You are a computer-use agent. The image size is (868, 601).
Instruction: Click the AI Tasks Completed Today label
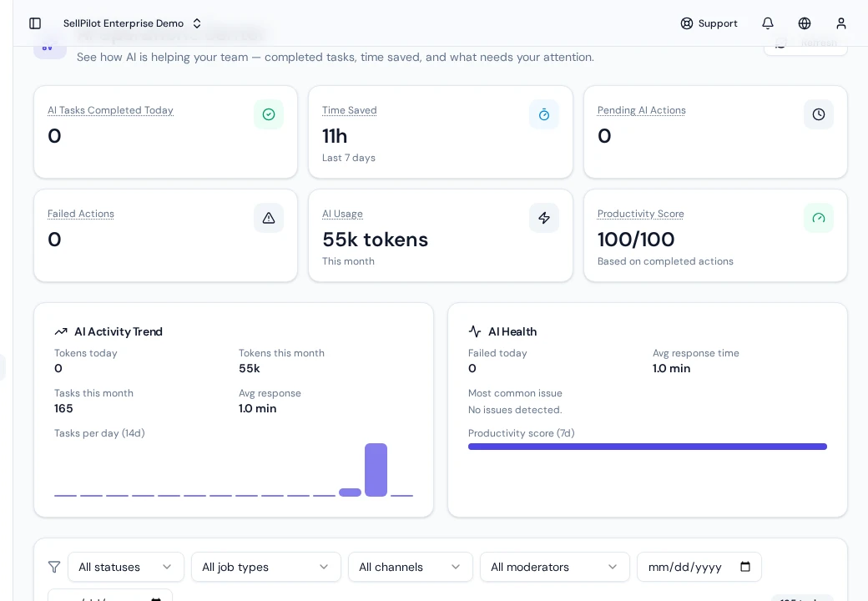pos(110,110)
